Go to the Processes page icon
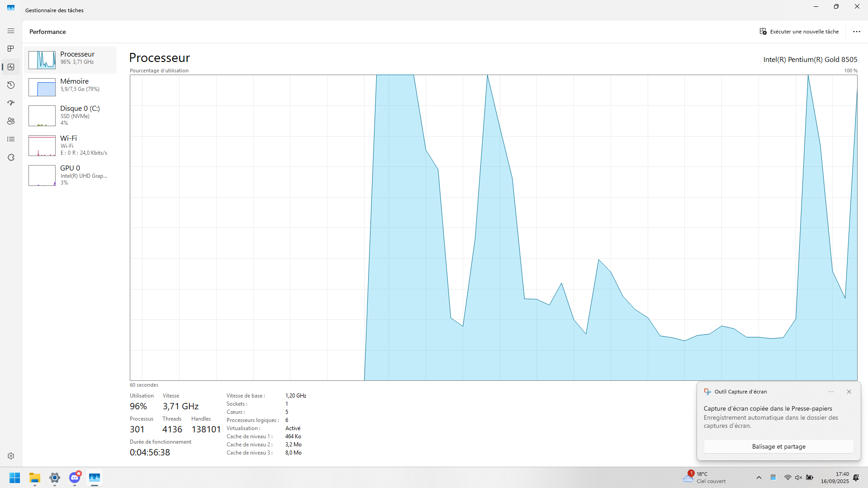868x488 pixels. 11,49
